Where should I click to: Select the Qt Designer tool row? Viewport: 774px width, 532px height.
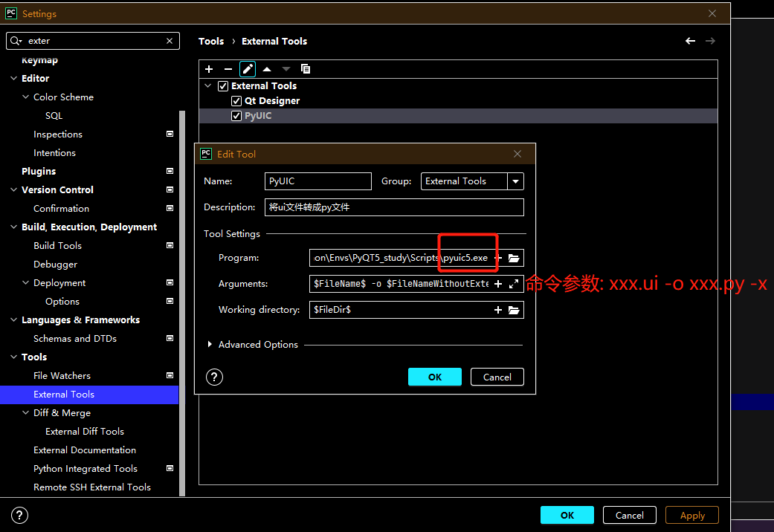tap(458, 101)
